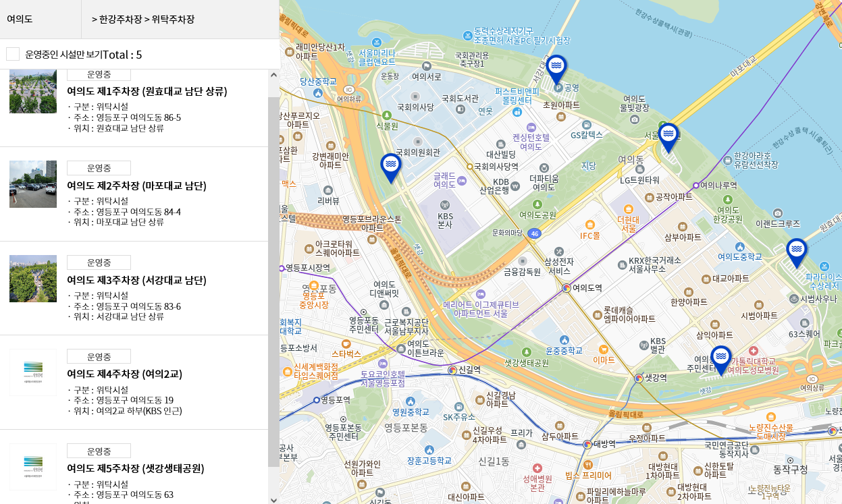Click the 여의도공원 label on map
The image size is (842, 504).
click(x=537, y=215)
